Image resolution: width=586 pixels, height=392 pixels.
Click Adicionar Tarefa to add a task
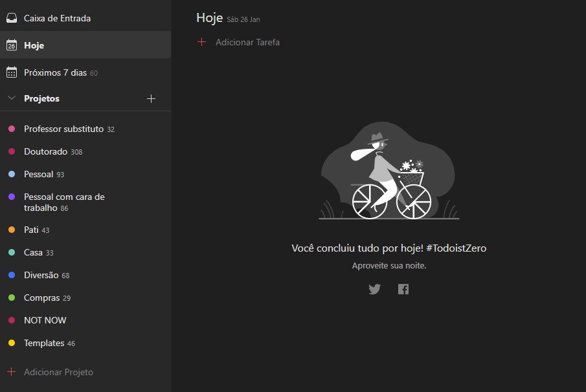(x=247, y=42)
